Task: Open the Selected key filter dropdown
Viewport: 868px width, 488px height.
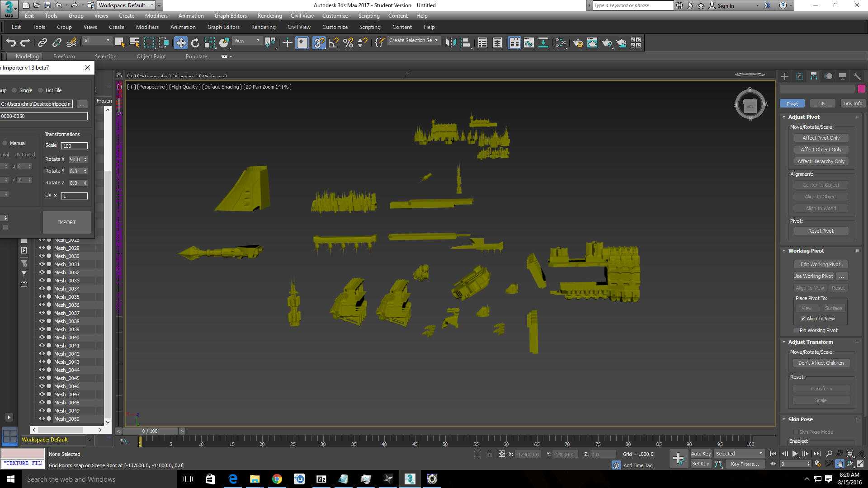Action: (739, 454)
